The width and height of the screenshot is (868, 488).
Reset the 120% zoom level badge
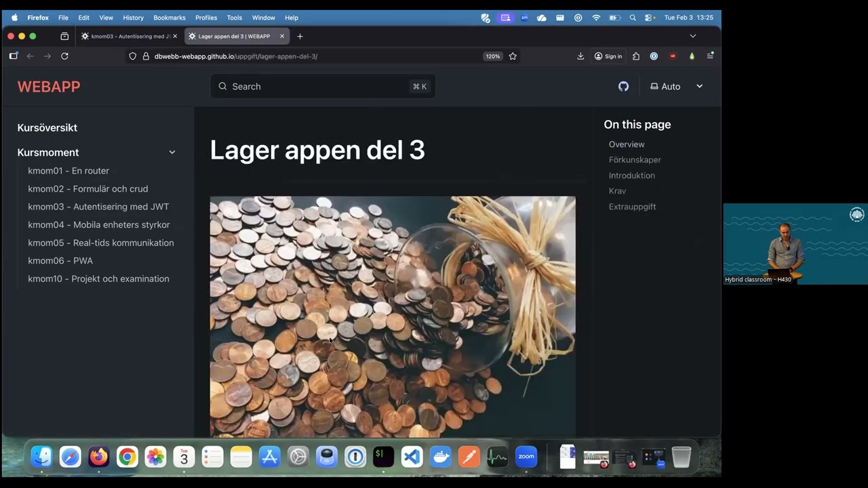point(493,56)
